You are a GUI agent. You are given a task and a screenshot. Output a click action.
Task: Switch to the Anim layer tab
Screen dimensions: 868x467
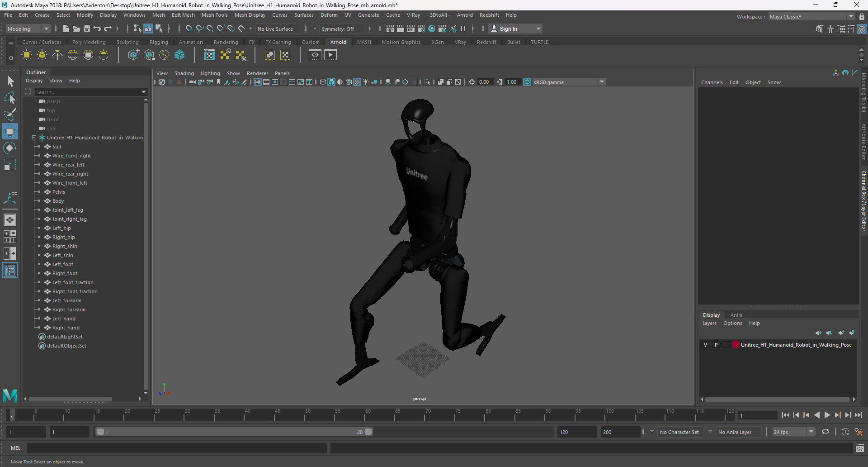tap(736, 315)
